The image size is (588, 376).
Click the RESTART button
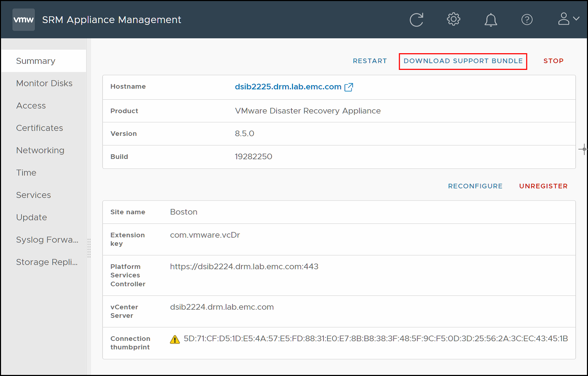[370, 61]
